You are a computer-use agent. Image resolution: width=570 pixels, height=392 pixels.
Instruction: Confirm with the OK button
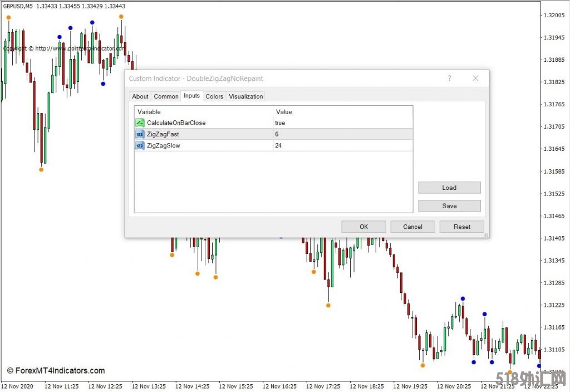363,227
